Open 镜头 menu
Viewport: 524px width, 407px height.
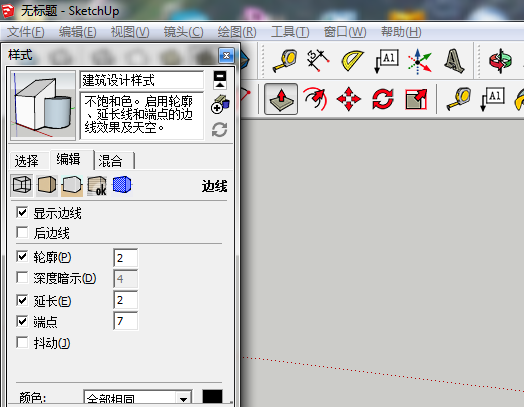point(183,32)
